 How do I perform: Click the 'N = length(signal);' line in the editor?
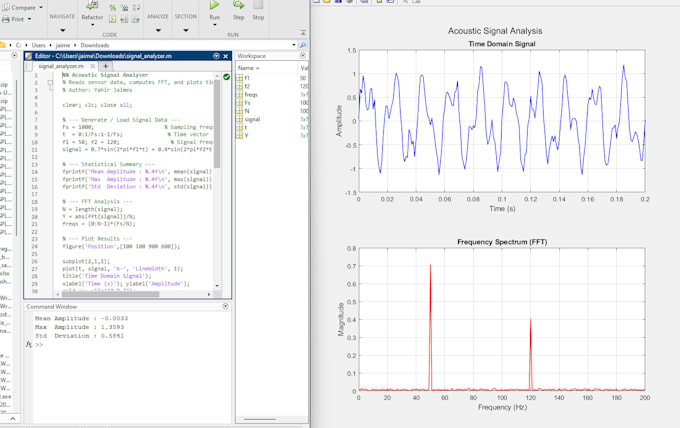click(x=92, y=209)
